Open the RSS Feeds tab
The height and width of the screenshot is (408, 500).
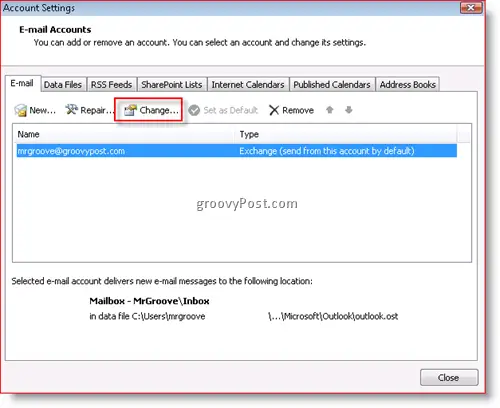(112, 85)
